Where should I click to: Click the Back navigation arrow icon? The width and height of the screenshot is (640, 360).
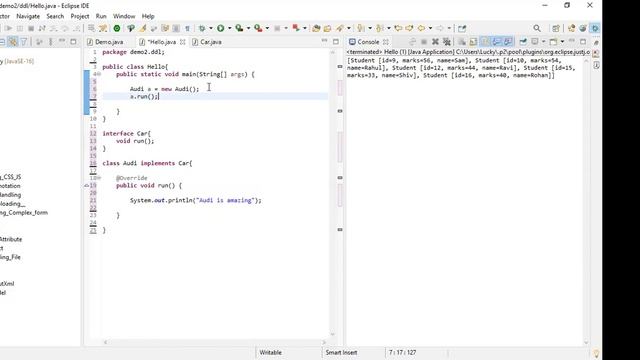(421, 28)
